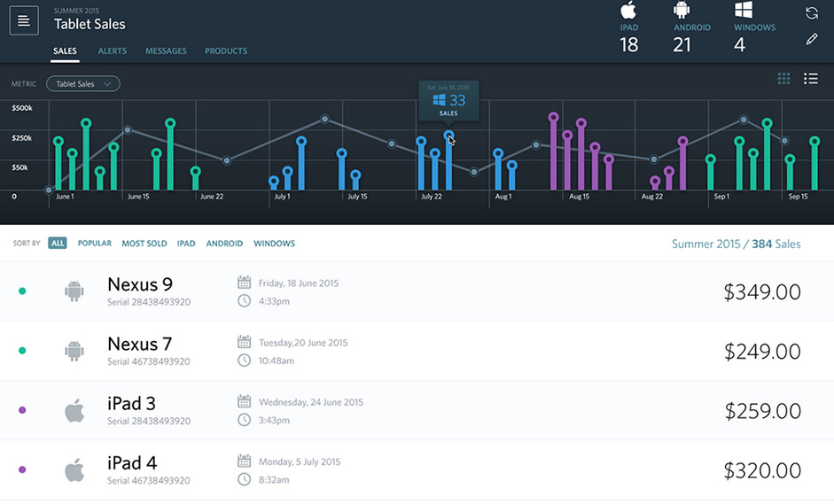The width and height of the screenshot is (834, 504).
Task: Sort by Popular
Action: [x=95, y=243]
